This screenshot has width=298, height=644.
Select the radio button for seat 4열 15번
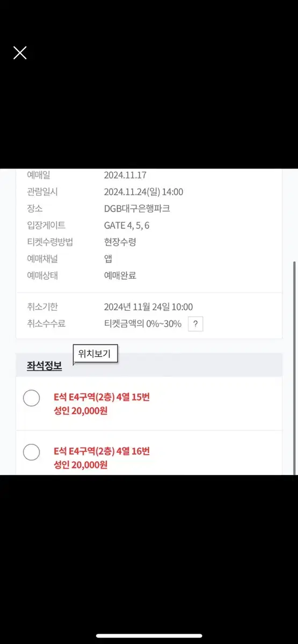32,398
